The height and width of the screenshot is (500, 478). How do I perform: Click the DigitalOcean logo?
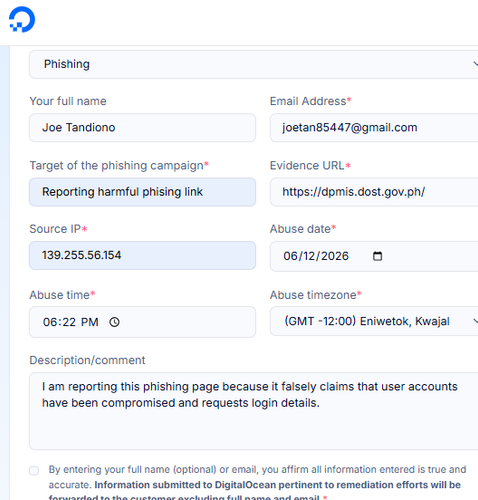pyautogui.click(x=22, y=20)
